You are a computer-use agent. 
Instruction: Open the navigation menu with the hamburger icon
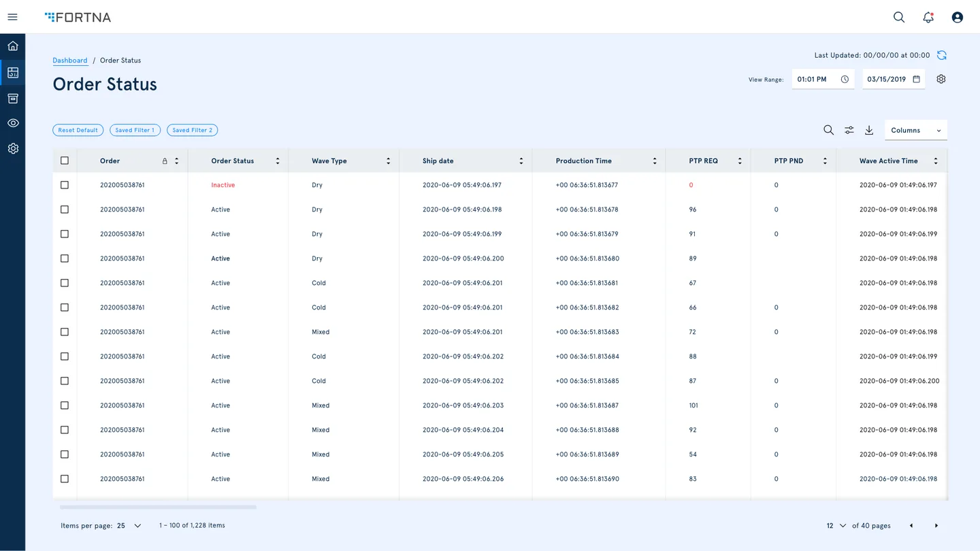12,17
